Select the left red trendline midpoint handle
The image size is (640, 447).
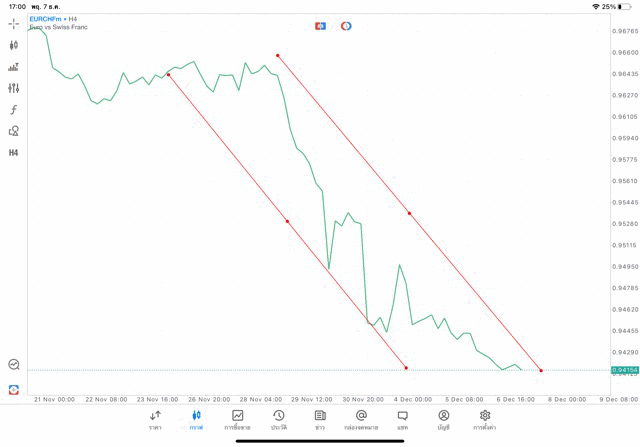tap(287, 221)
